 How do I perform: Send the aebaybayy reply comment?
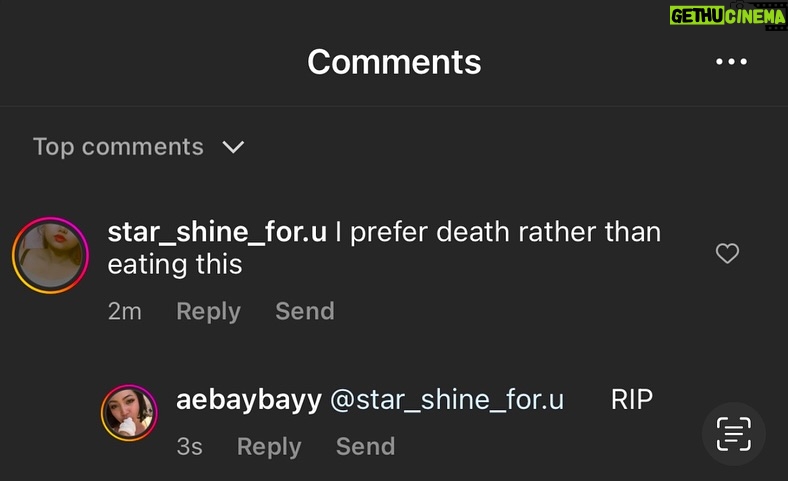click(365, 446)
